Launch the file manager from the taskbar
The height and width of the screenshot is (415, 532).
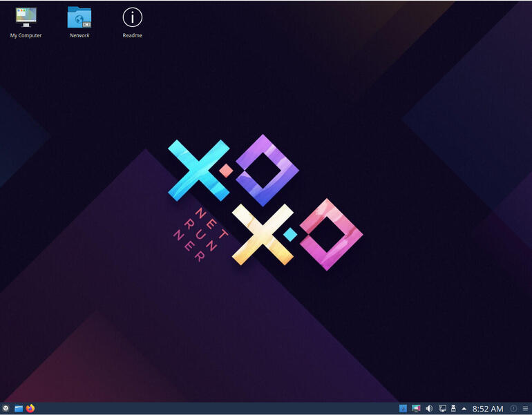pos(19,409)
